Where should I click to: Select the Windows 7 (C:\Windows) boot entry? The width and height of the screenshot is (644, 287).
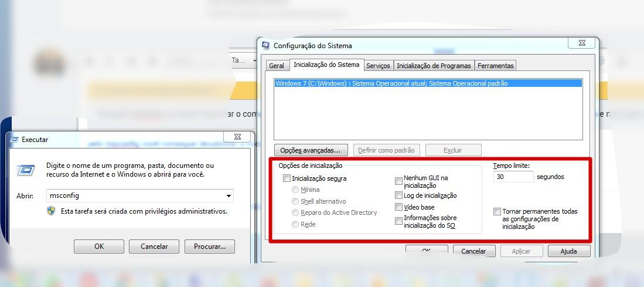428,83
